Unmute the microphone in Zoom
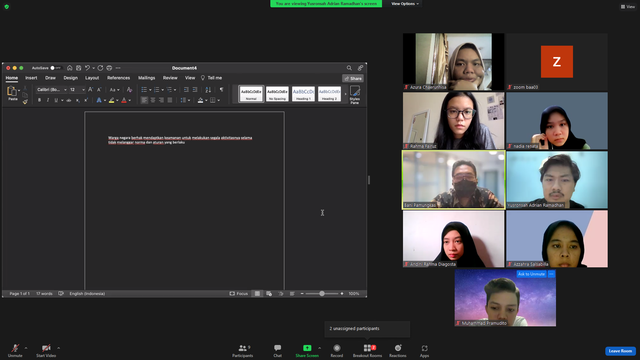 [15, 350]
